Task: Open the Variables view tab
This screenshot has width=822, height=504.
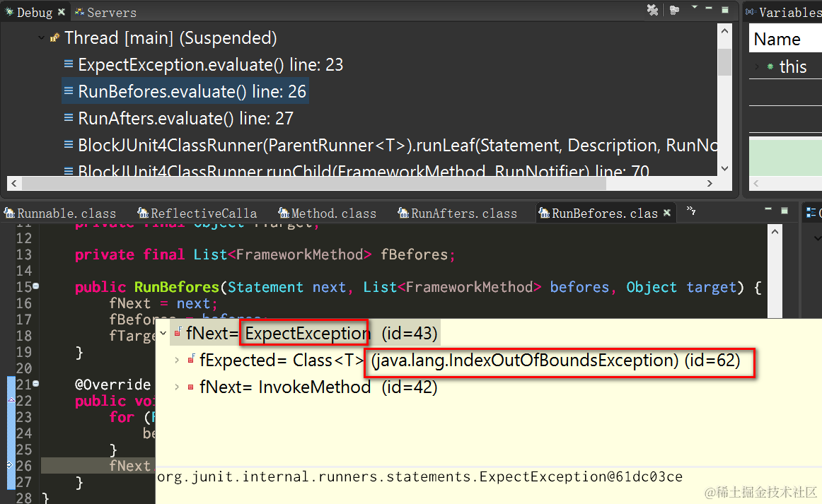Action: click(x=784, y=12)
